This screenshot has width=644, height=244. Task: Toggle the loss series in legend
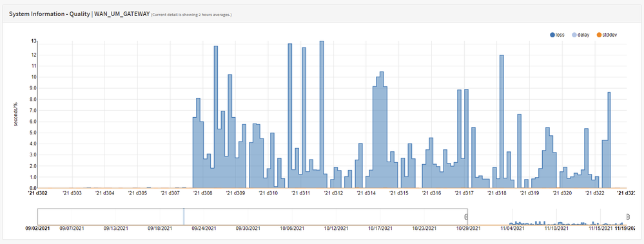click(x=558, y=35)
